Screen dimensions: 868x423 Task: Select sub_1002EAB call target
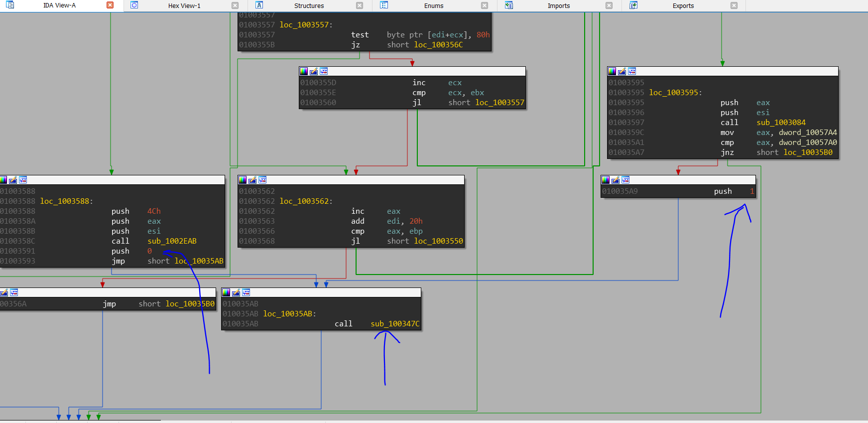tap(172, 241)
